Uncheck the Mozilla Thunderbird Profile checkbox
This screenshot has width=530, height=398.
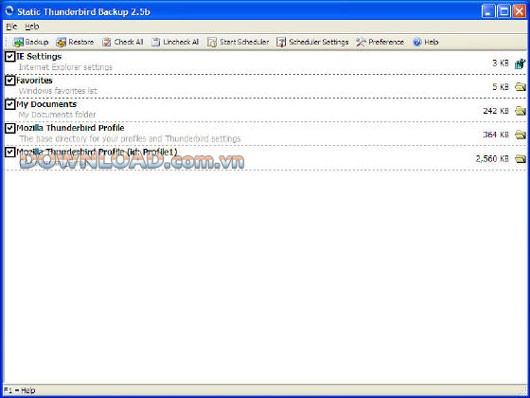[10, 128]
